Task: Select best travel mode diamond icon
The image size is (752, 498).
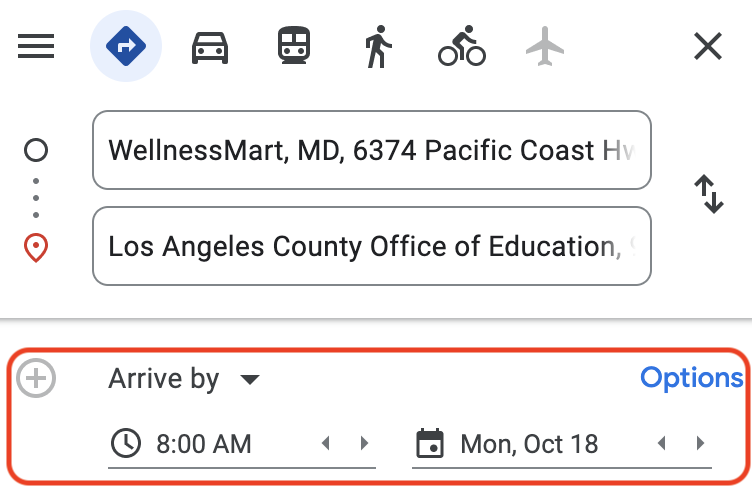Action: (x=126, y=46)
